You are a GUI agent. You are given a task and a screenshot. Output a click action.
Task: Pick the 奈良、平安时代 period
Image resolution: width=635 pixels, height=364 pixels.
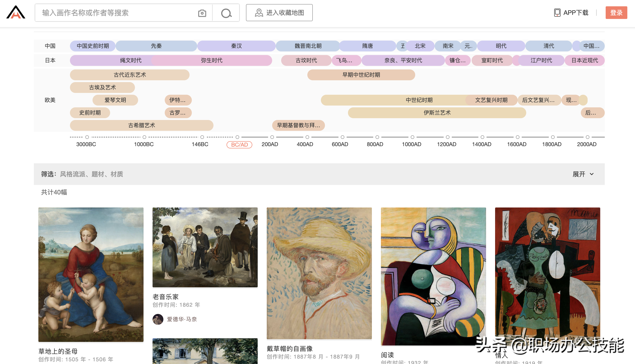[403, 60]
